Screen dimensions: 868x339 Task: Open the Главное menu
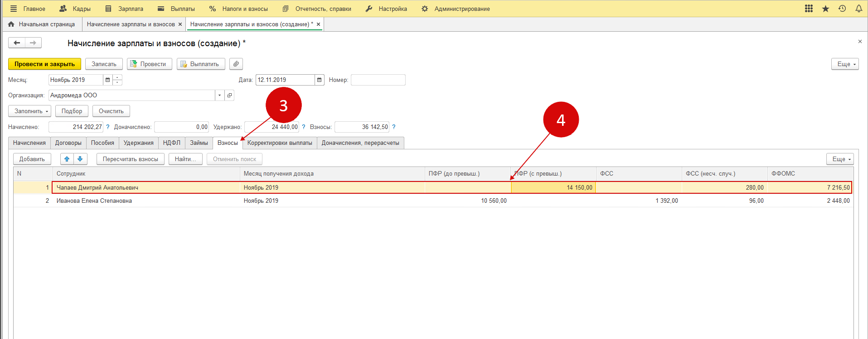pos(34,9)
